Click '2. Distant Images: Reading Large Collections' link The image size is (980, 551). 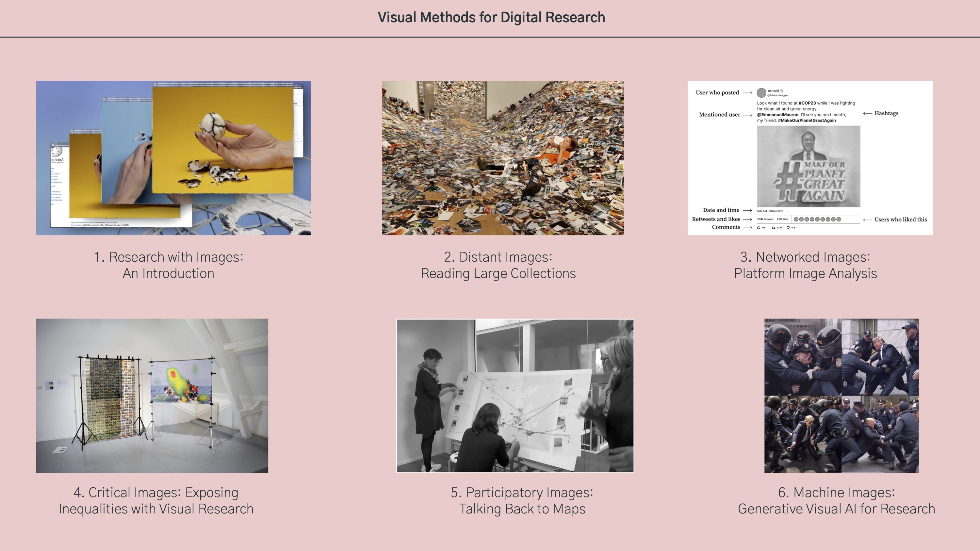pyautogui.click(x=498, y=265)
